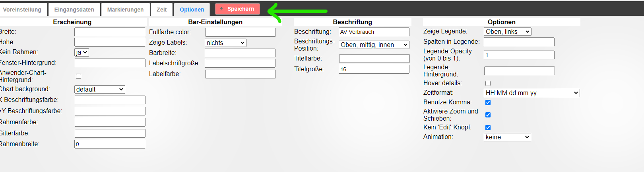The height and width of the screenshot is (172, 644).
Task: Click the Füllfarbe color input field
Action: pos(240,32)
